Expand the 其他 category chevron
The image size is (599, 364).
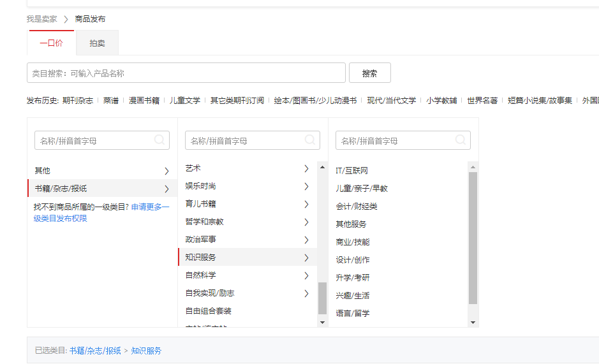pos(166,171)
